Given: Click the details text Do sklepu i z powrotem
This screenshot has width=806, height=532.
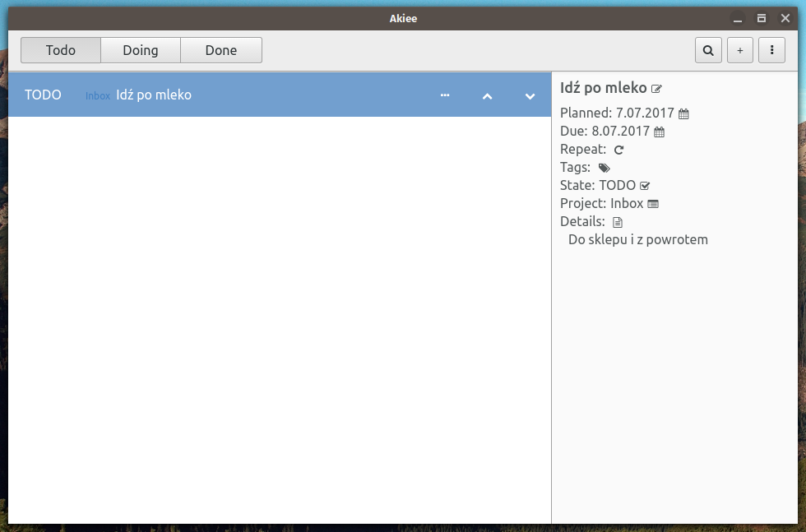Looking at the screenshot, I should pos(638,239).
